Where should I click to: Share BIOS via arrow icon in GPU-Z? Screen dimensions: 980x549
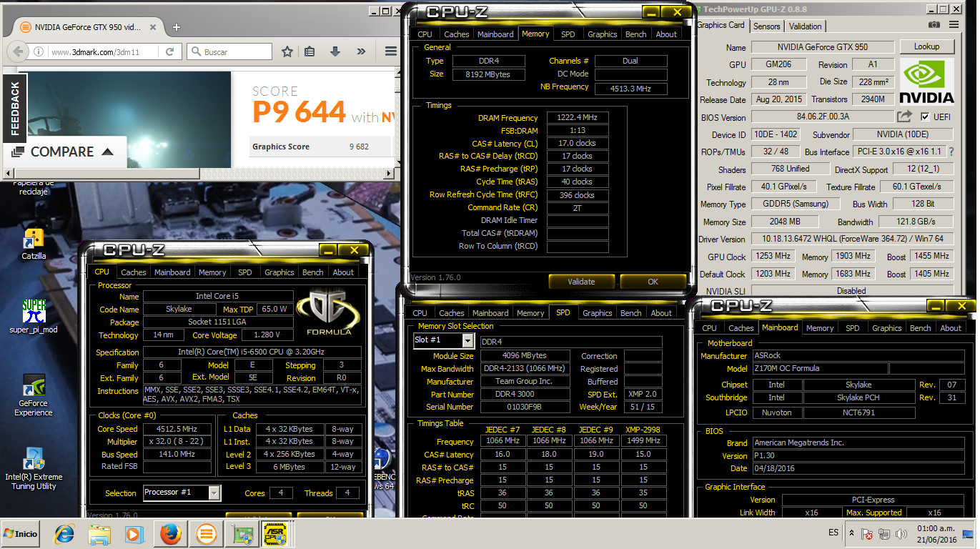click(x=905, y=117)
